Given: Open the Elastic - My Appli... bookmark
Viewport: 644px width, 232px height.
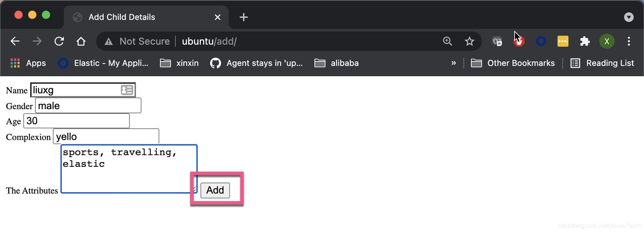Looking at the screenshot, I should [103, 63].
